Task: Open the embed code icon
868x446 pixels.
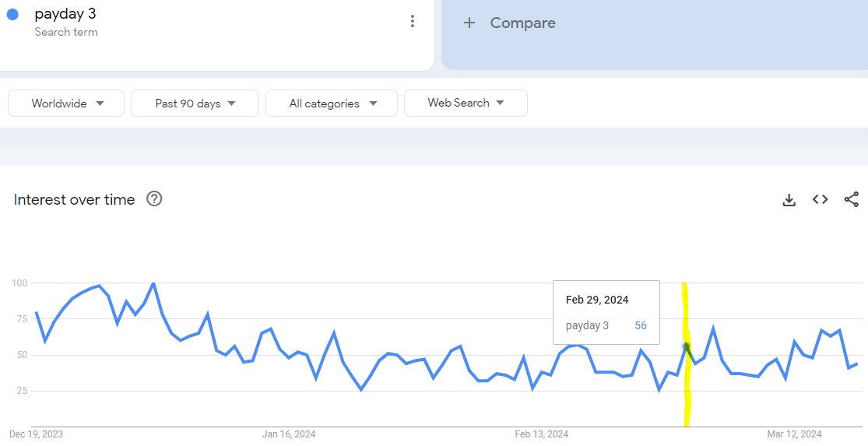Action: pyautogui.click(x=820, y=199)
